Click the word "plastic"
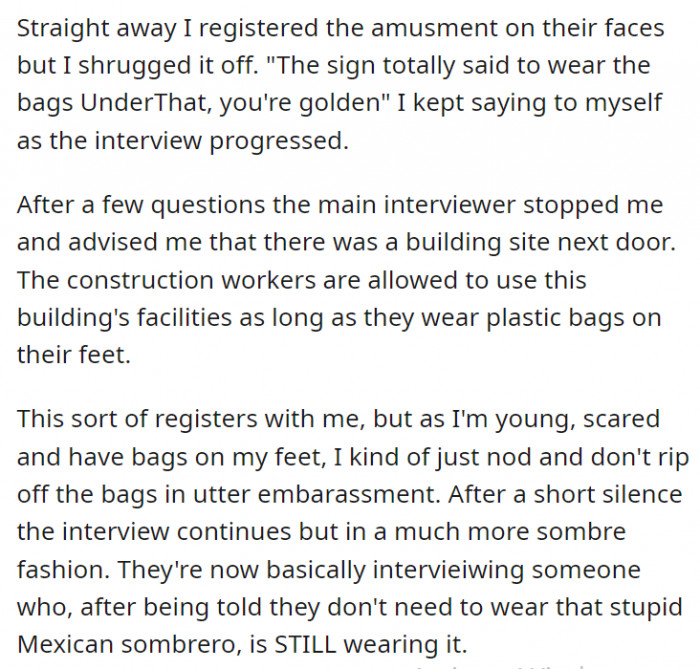700x669 pixels. (524, 317)
